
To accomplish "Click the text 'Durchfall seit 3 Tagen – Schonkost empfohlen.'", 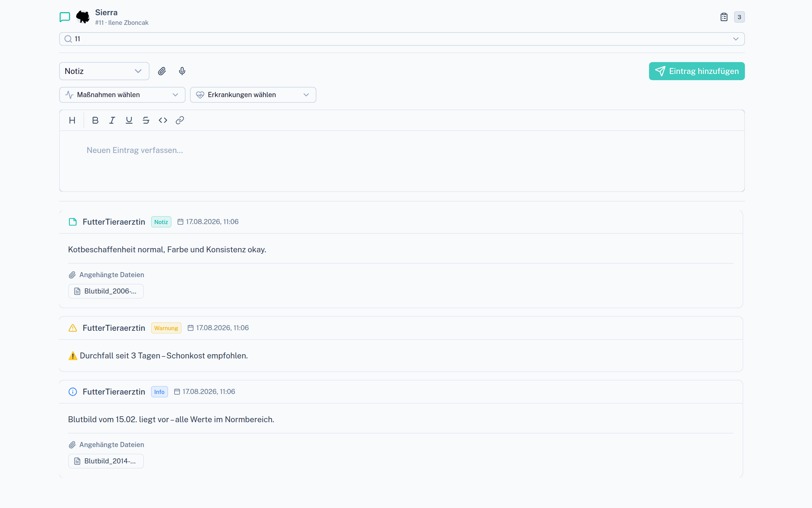I will point(164,356).
